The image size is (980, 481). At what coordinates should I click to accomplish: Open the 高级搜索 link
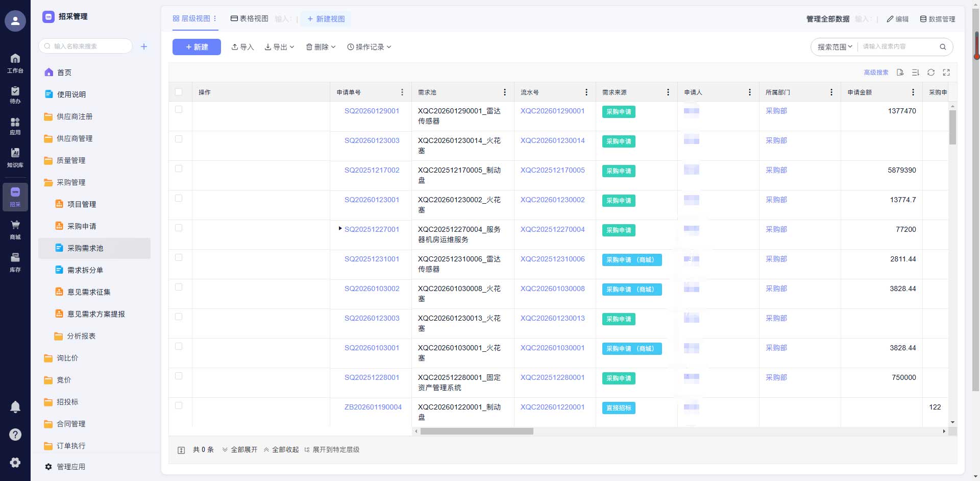(x=875, y=73)
